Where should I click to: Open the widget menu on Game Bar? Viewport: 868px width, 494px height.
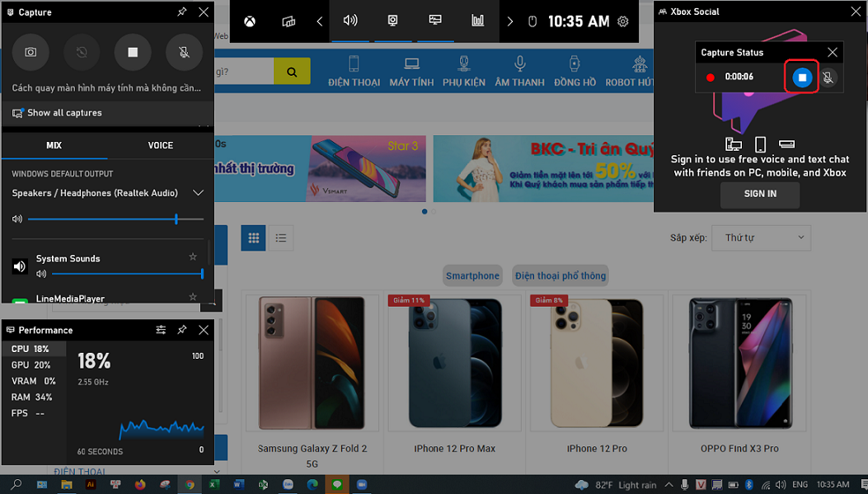[289, 21]
